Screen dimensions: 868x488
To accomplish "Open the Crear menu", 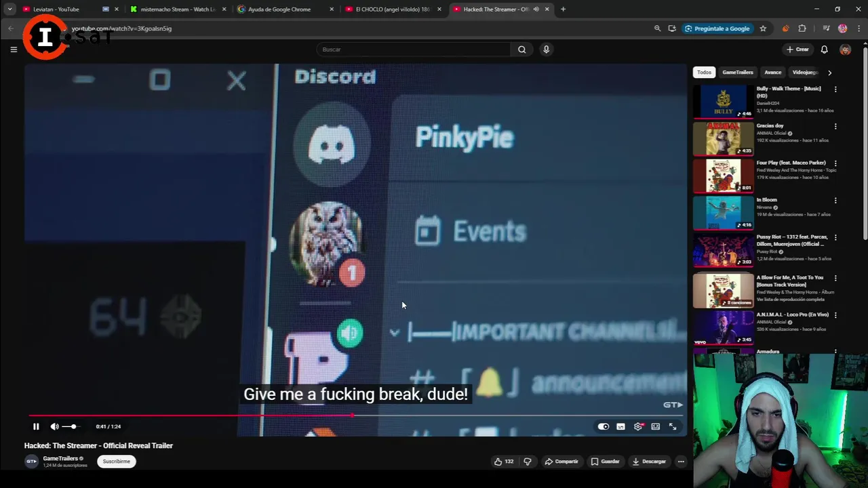I will (x=797, y=49).
